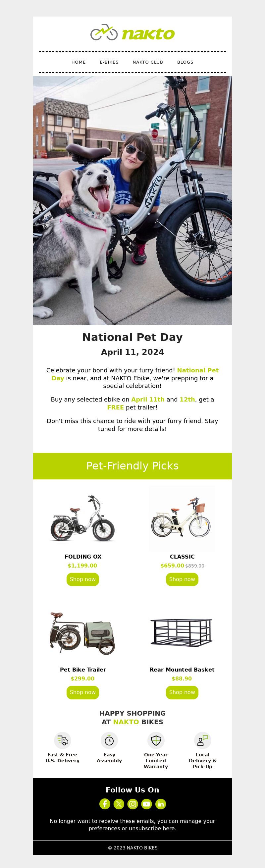Go to HOME in the navigation
The width and height of the screenshot is (265, 868).
(79, 62)
